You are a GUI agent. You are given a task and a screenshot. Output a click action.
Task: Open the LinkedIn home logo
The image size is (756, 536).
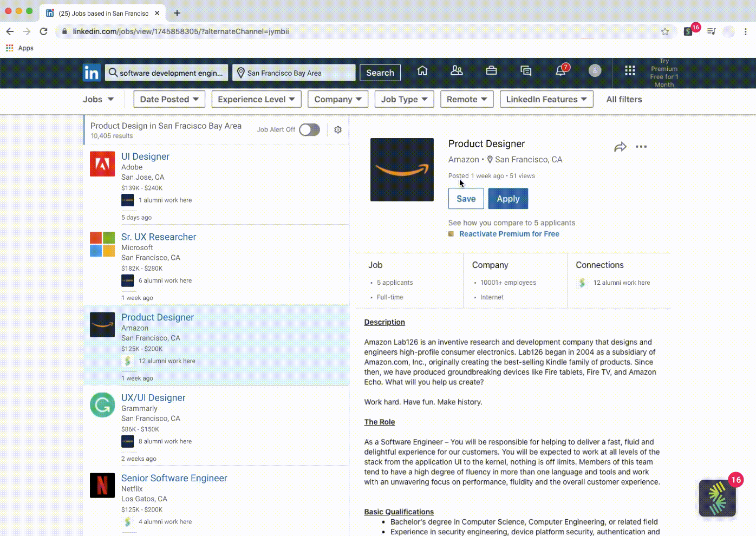pos(92,73)
